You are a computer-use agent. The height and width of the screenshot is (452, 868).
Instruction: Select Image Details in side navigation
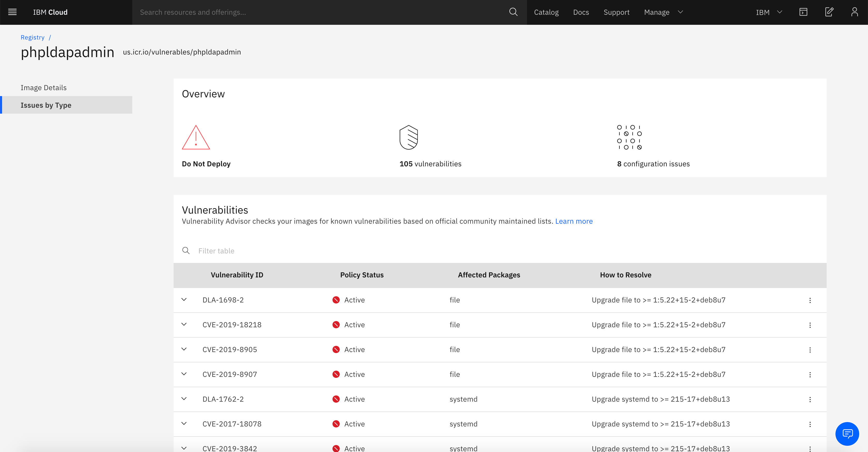(43, 88)
